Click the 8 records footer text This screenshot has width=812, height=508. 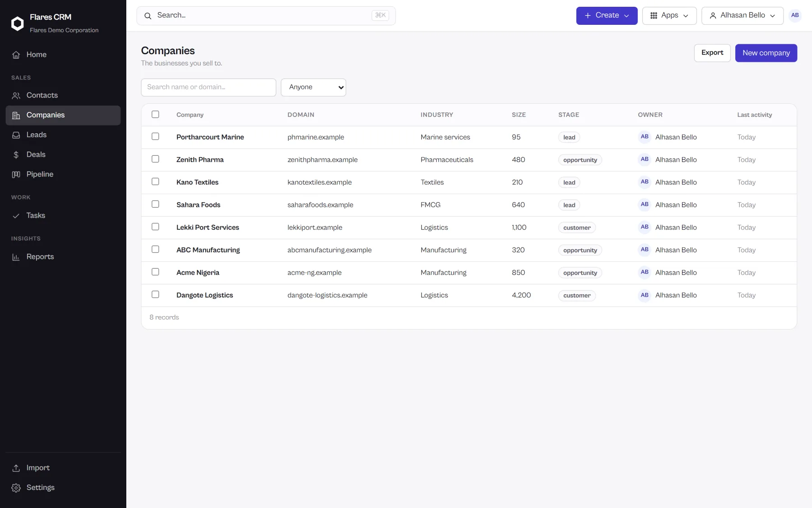coord(164,317)
